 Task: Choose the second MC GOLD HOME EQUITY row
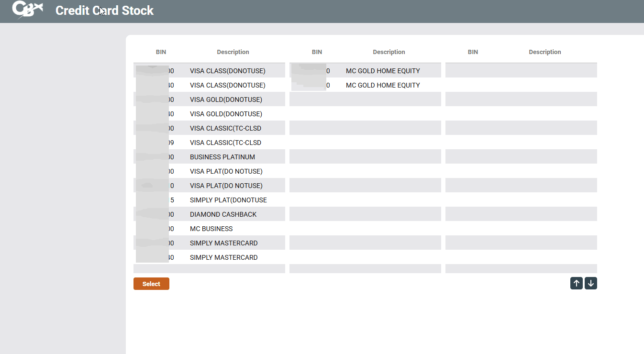382,85
